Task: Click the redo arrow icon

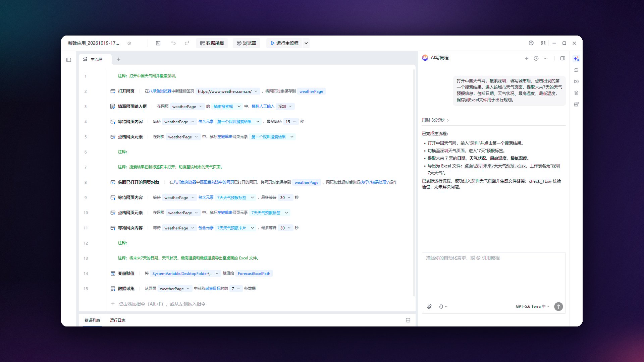Action: point(187,43)
